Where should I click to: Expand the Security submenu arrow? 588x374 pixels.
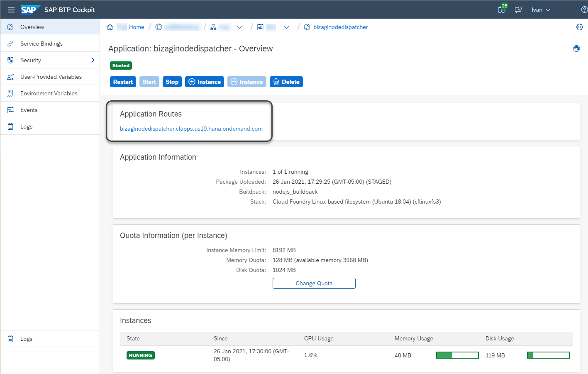click(x=93, y=60)
